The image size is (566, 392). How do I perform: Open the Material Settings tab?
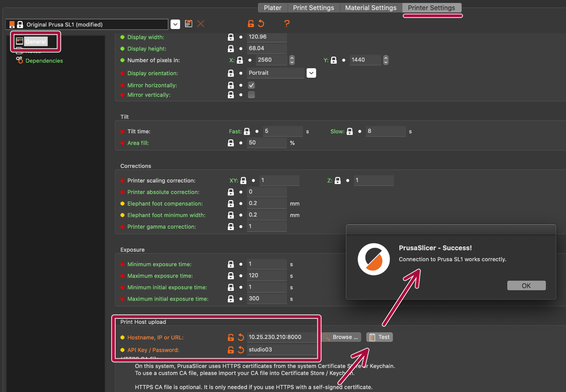click(x=370, y=8)
